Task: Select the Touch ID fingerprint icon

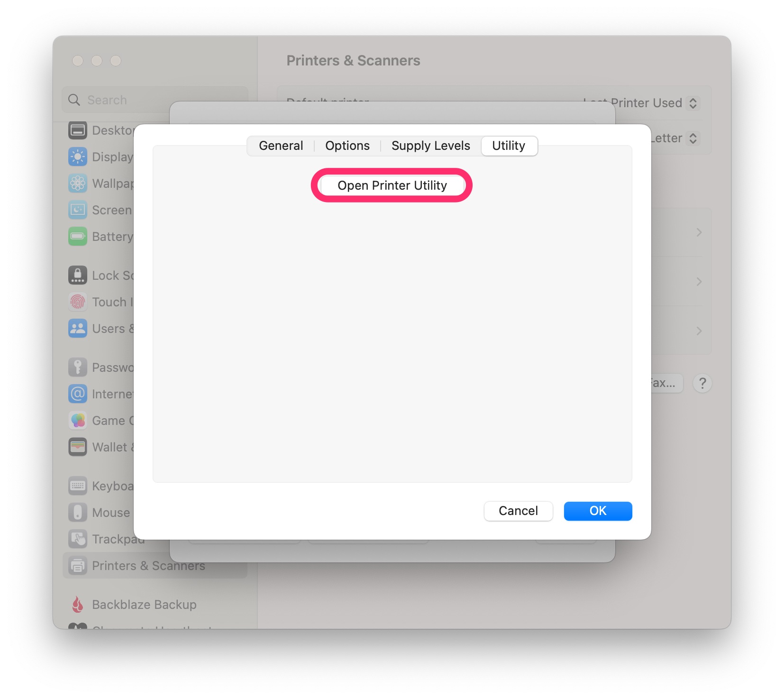Action: pyautogui.click(x=78, y=302)
